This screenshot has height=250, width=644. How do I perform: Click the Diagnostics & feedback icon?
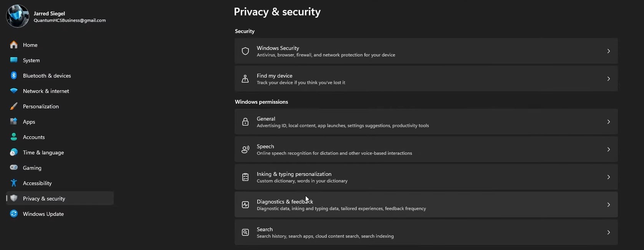click(245, 205)
